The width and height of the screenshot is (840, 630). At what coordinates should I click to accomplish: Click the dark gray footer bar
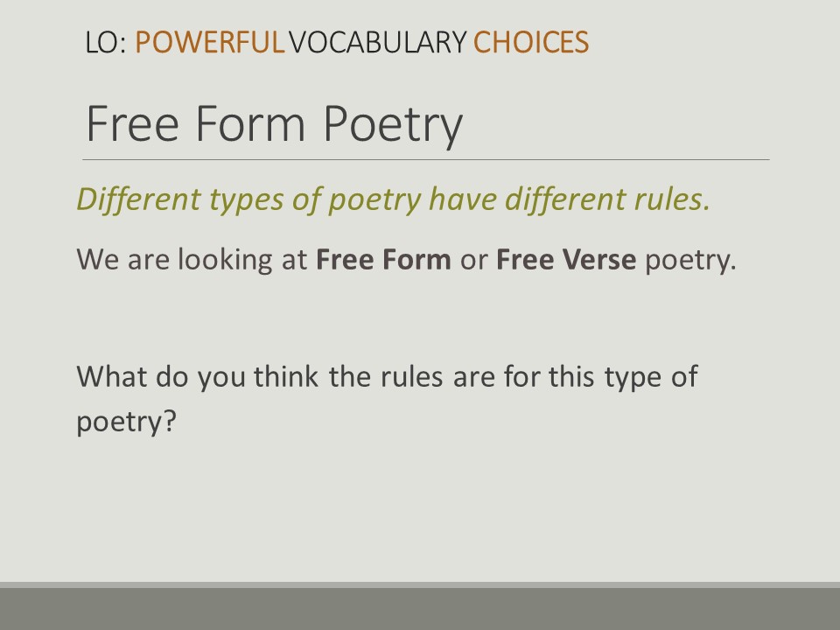(x=420, y=609)
